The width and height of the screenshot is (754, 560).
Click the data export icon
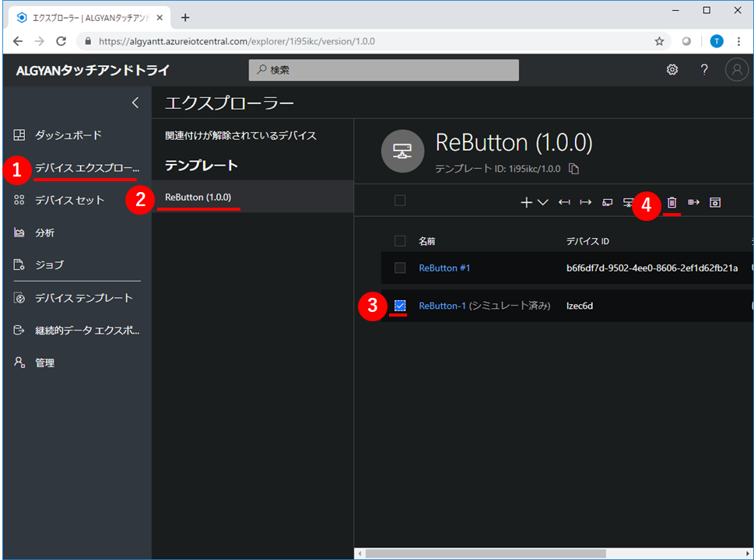point(19,331)
